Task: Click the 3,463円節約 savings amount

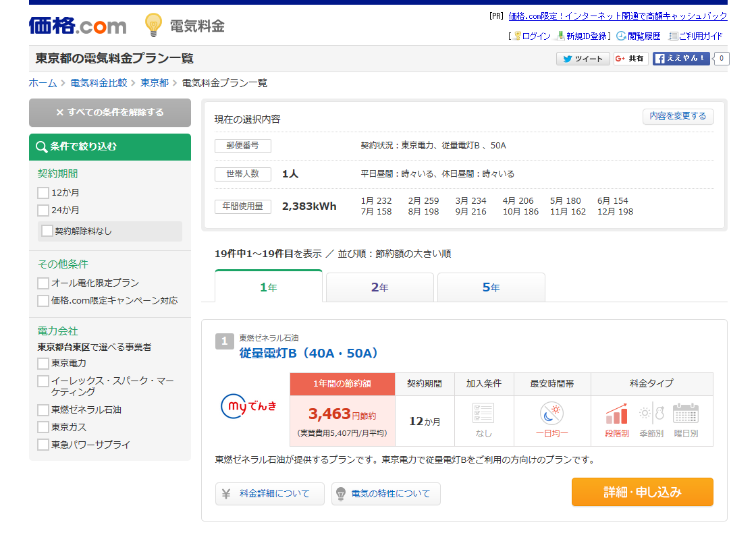Action: [342, 414]
